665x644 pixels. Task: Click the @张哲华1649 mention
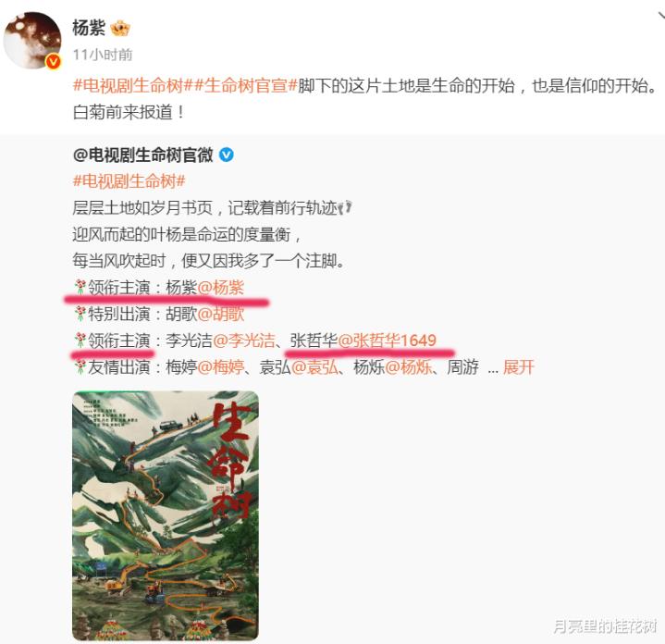388,341
